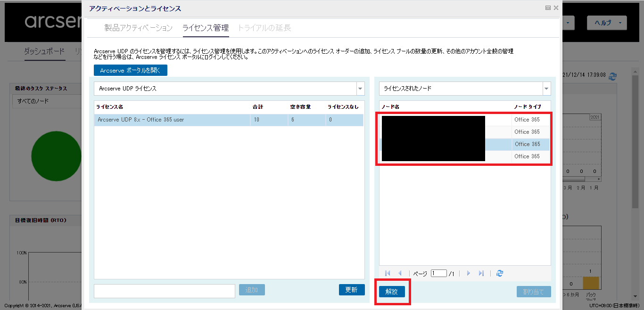This screenshot has height=310, width=644.
Task: Go to next page in node pagination
Action: [x=468, y=273]
